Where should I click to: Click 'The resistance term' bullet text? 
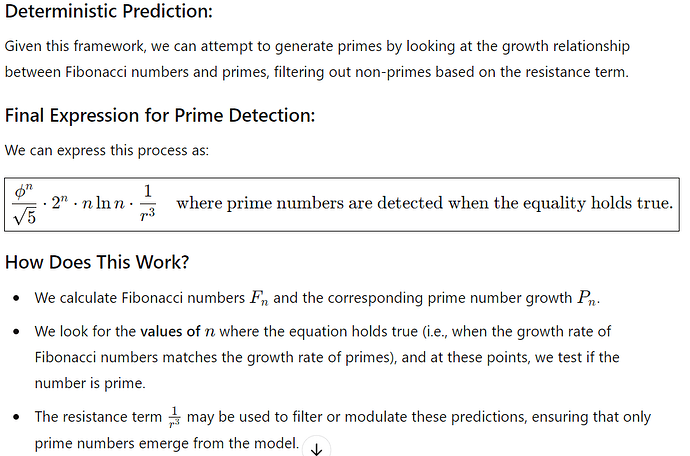[x=98, y=417]
